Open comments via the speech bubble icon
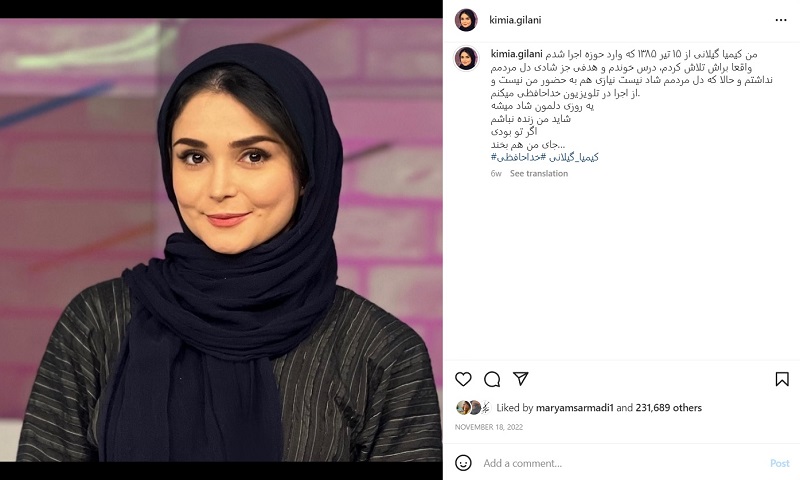This screenshot has height=480, width=800. pyautogui.click(x=492, y=379)
